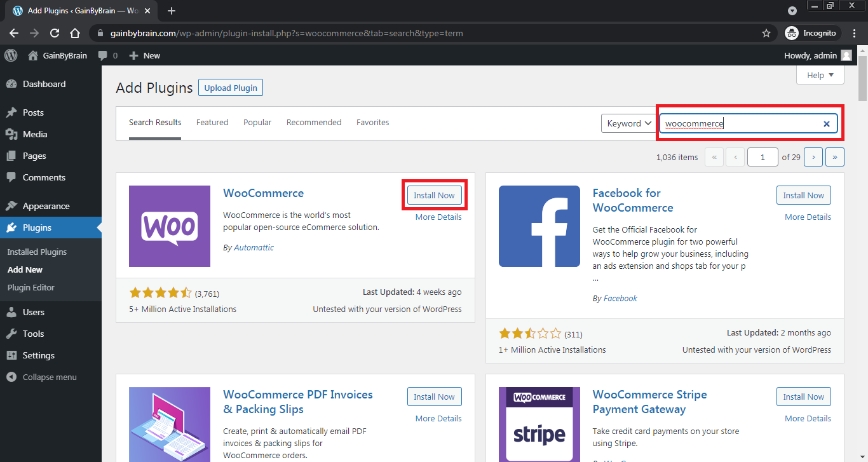Open the GainByBrain site home icon
The height and width of the screenshot is (462, 868).
33,55
